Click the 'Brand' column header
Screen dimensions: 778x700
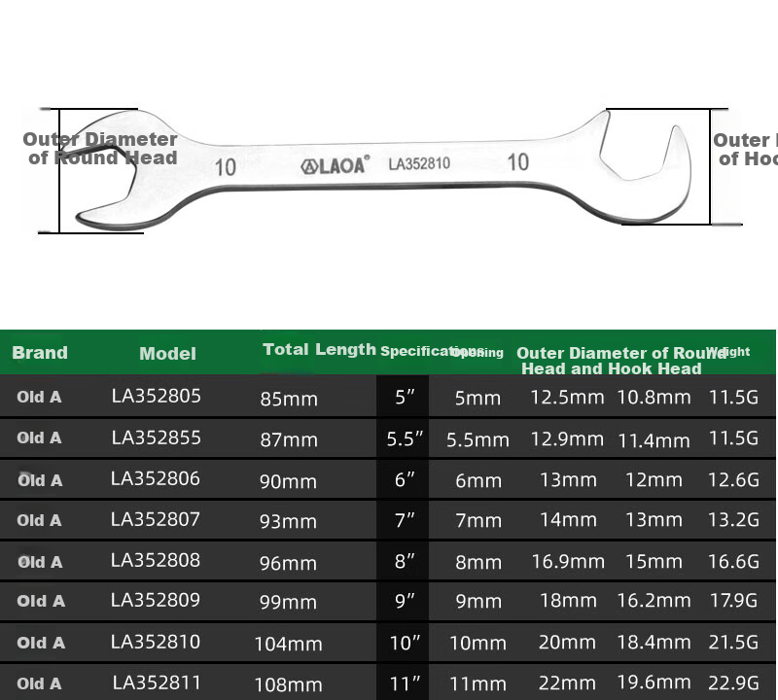click(x=40, y=352)
